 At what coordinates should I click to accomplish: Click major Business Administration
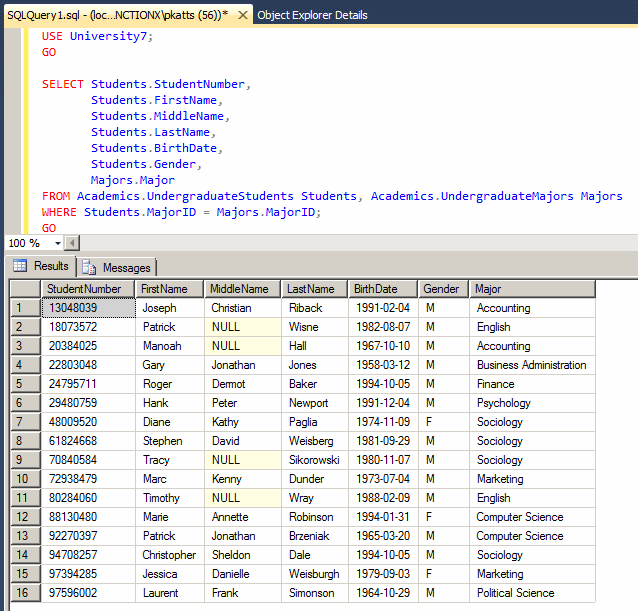pyautogui.click(x=531, y=365)
